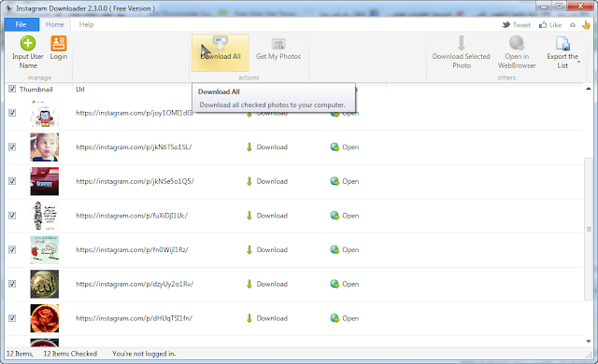Select the red car thumbnail
The width and height of the screenshot is (598, 364).
tap(45, 181)
